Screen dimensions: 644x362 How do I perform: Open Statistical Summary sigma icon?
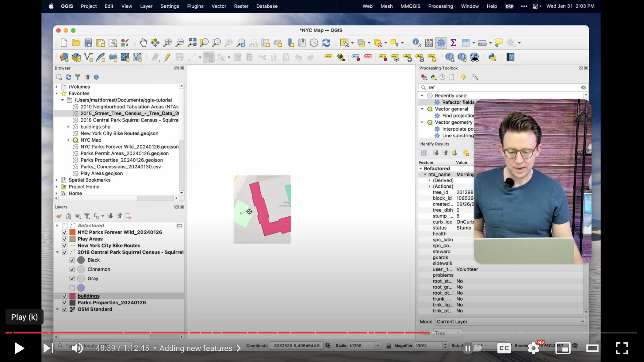pyautogui.click(x=454, y=43)
